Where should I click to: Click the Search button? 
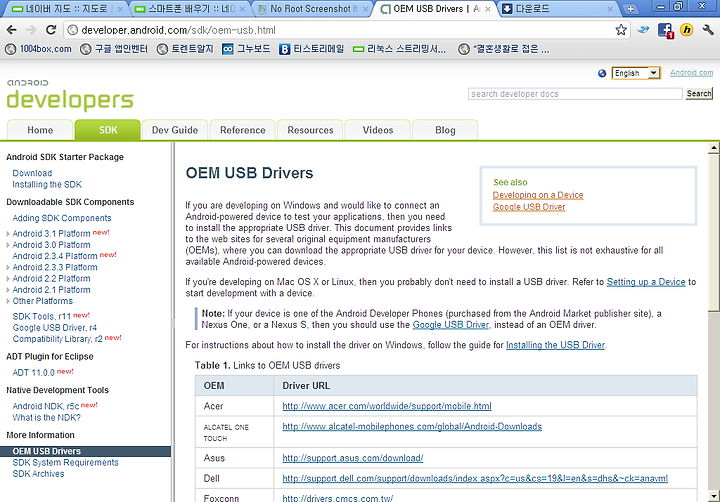point(699,94)
